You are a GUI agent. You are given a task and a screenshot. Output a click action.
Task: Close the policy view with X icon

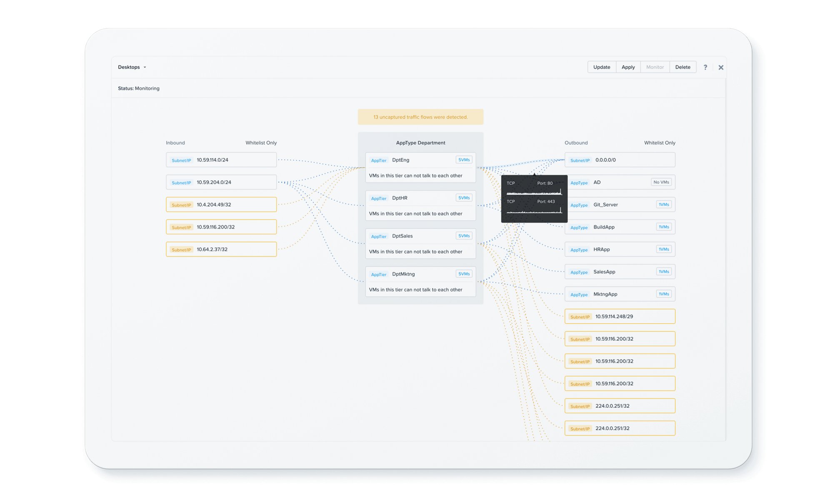pyautogui.click(x=721, y=67)
